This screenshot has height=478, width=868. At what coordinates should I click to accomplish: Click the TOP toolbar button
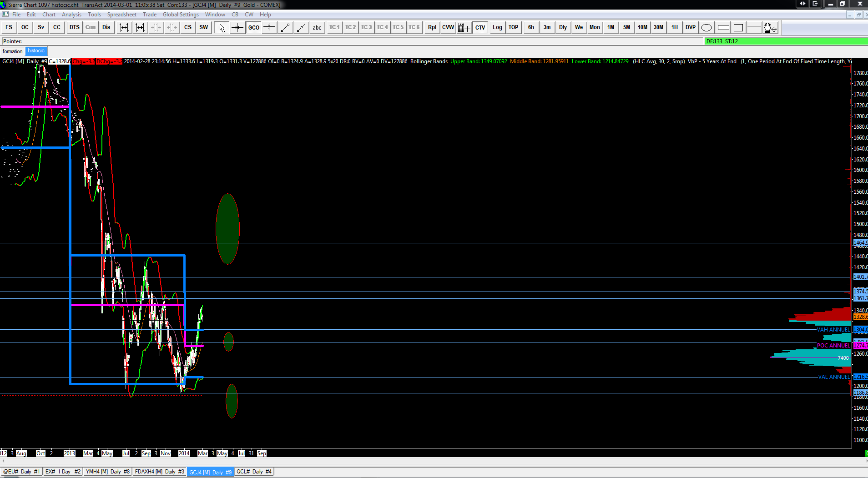coord(513,27)
